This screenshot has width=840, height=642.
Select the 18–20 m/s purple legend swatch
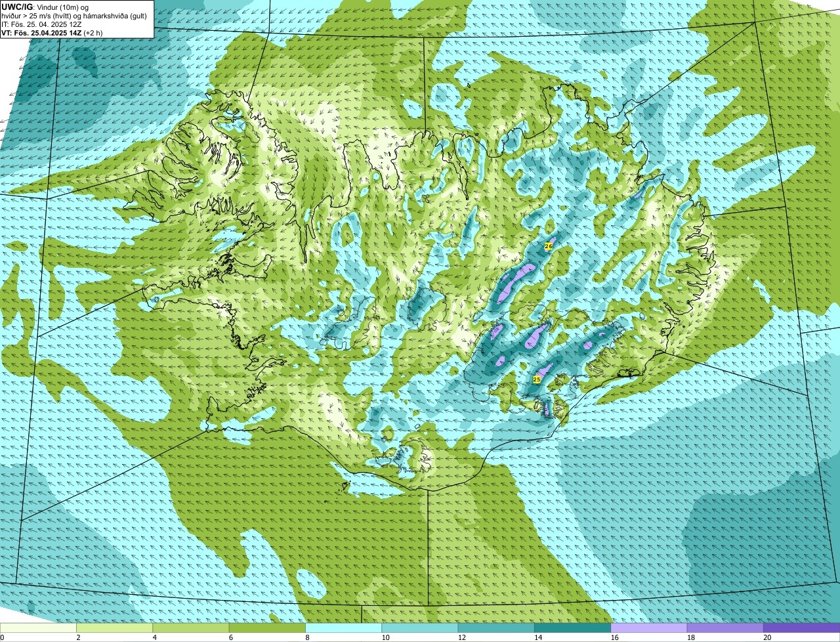tap(725, 628)
